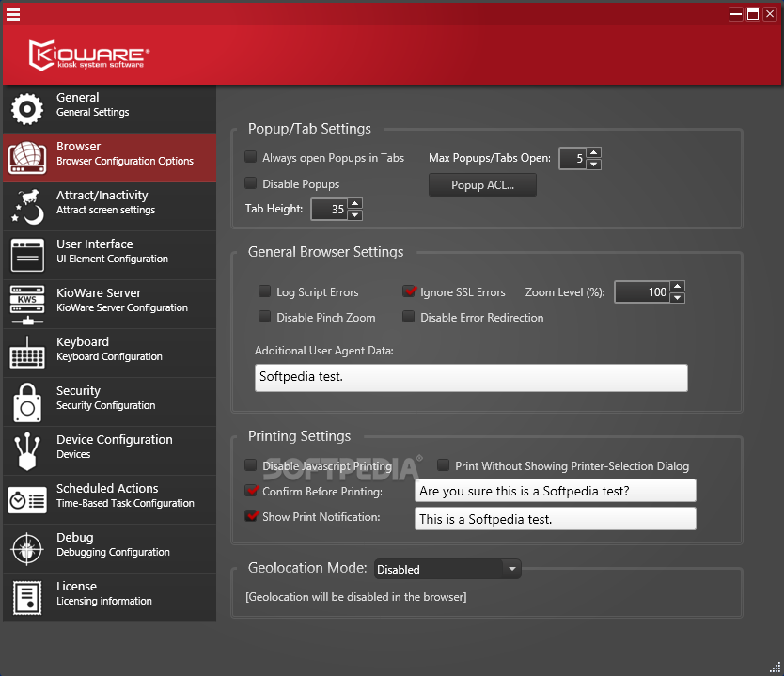The width and height of the screenshot is (784, 676).
Task: Open User Interface configuration
Action: 109,256
